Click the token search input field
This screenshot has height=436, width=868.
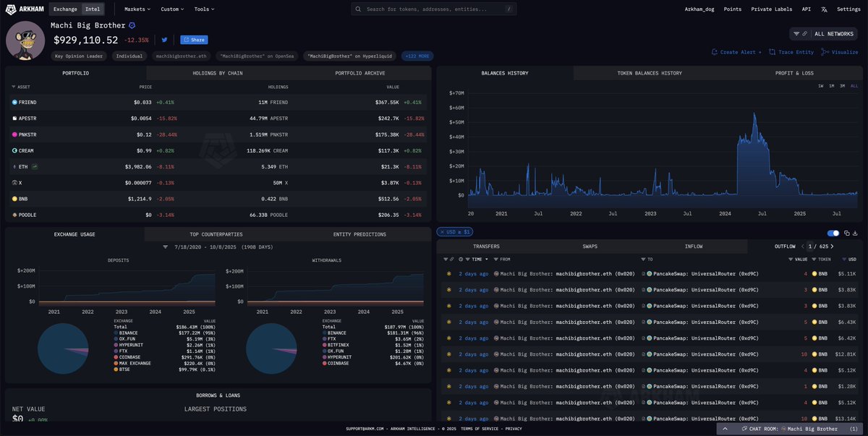434,9
